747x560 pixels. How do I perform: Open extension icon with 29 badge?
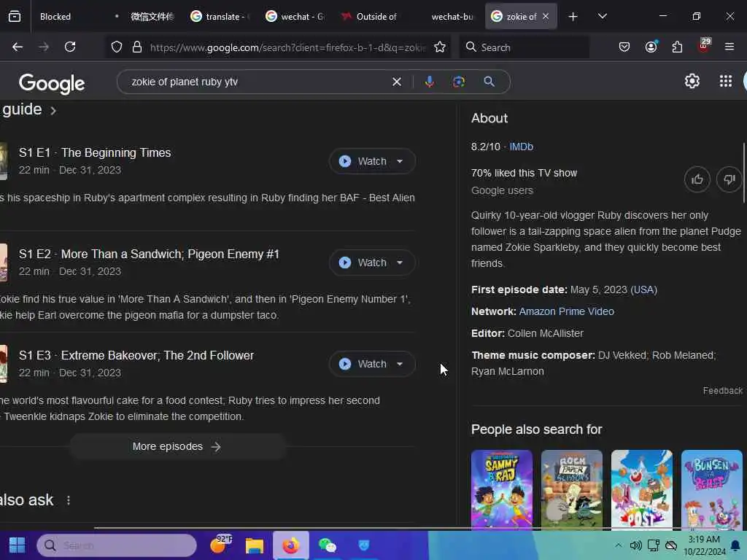(704, 45)
